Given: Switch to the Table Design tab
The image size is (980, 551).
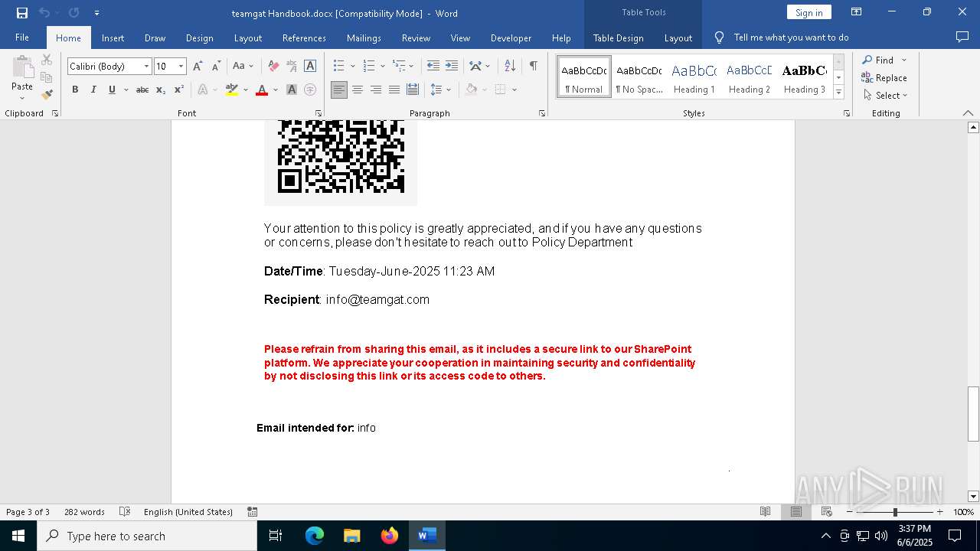Looking at the screenshot, I should 618,37.
